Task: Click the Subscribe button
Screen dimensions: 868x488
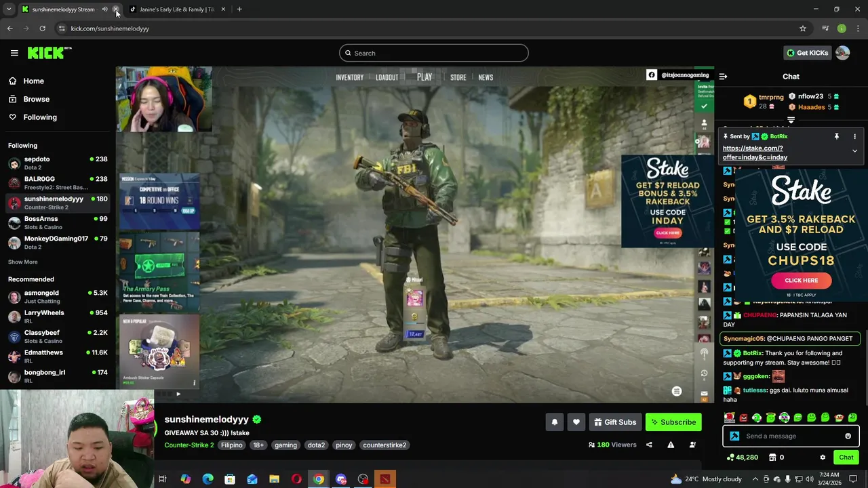Action: pos(673,422)
